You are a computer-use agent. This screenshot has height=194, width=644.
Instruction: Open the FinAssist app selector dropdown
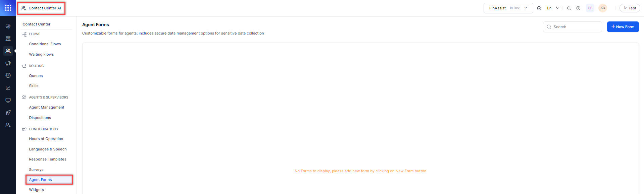(x=508, y=8)
